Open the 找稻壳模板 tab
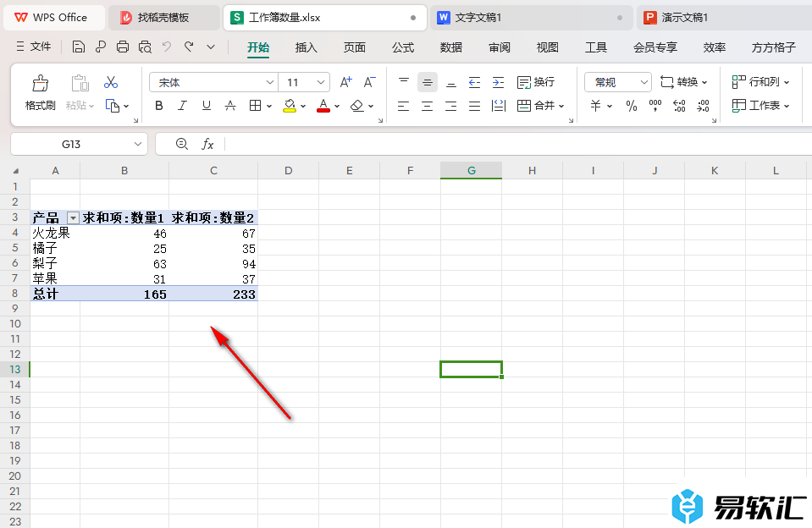 163,18
